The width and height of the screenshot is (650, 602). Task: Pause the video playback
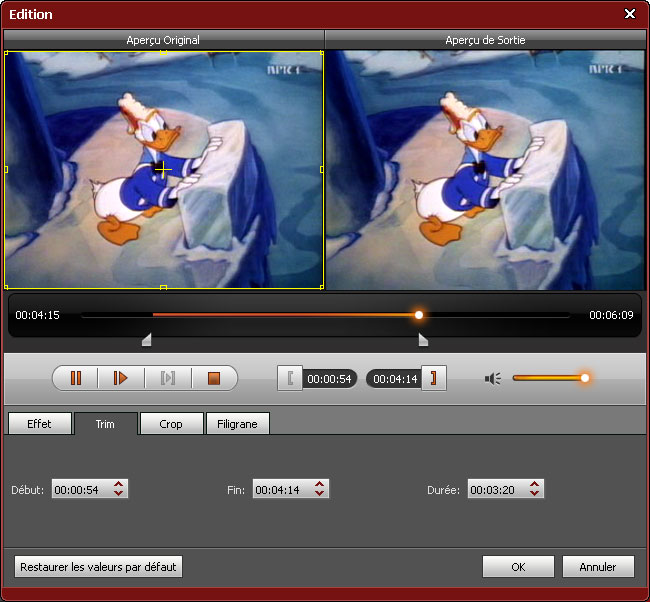point(76,378)
